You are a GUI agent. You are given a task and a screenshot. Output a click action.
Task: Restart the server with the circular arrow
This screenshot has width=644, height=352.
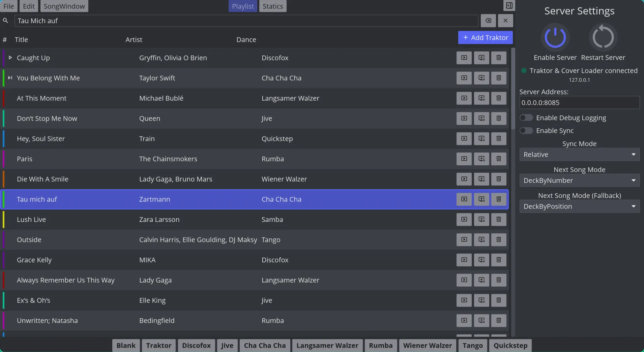coord(603,37)
